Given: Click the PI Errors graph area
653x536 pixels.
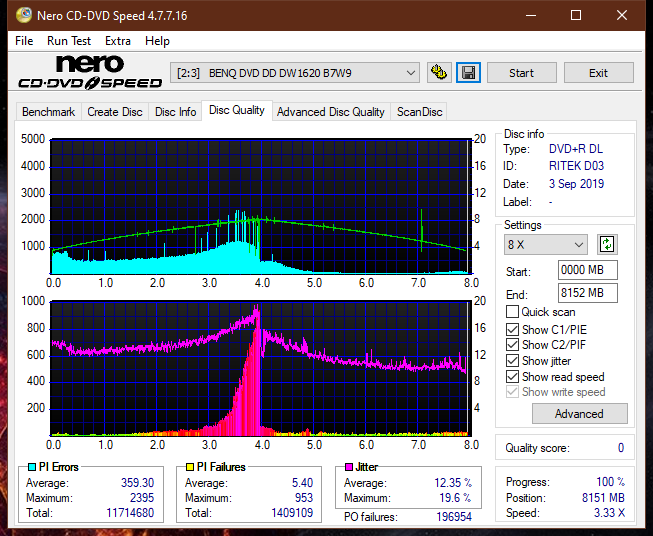Looking at the screenshot, I should (x=261, y=206).
